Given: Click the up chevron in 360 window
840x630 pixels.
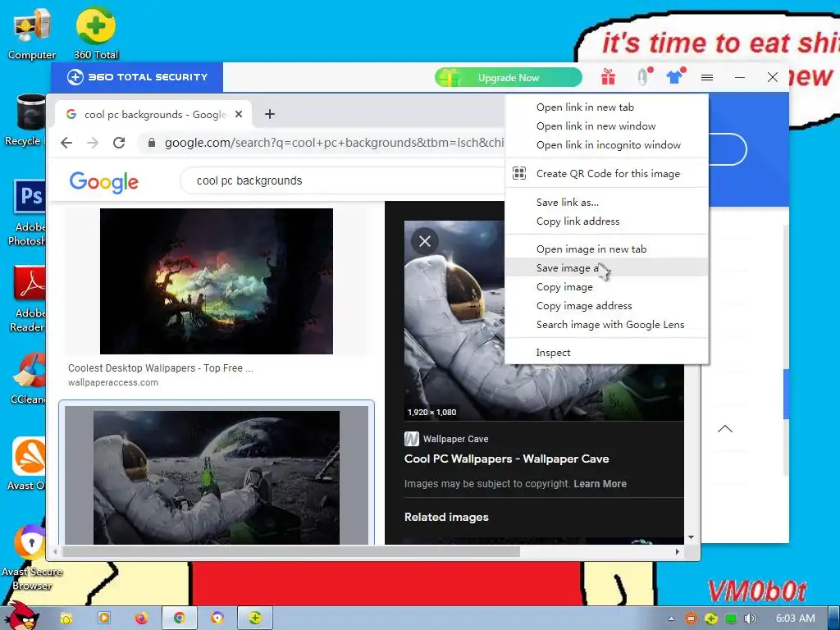Looking at the screenshot, I should tap(725, 428).
